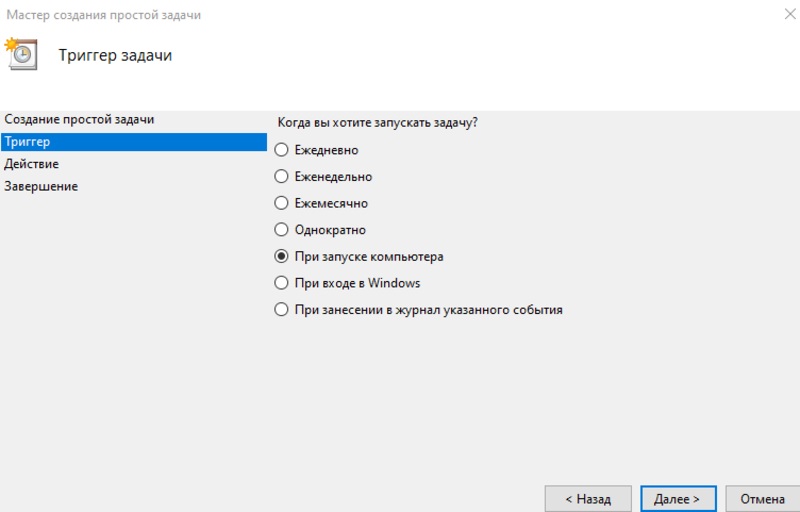Viewport: 800px width, 512px height.
Task: Pick the 'Однократно' radio button
Action: coord(282,230)
